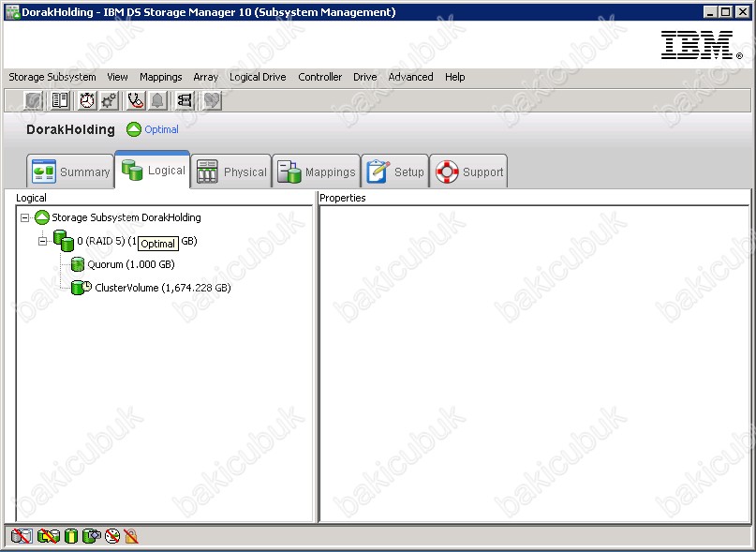
Task: Open the Help menu
Action: 454,77
